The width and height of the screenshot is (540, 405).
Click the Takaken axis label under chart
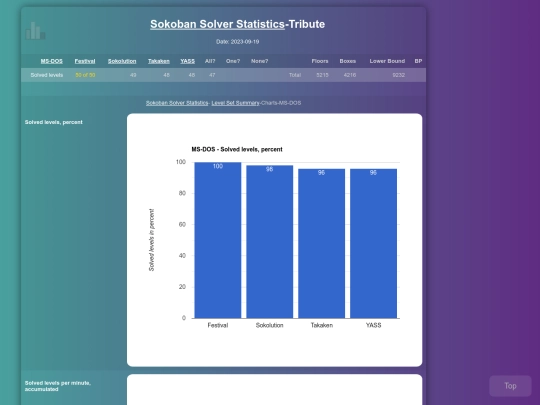point(322,325)
